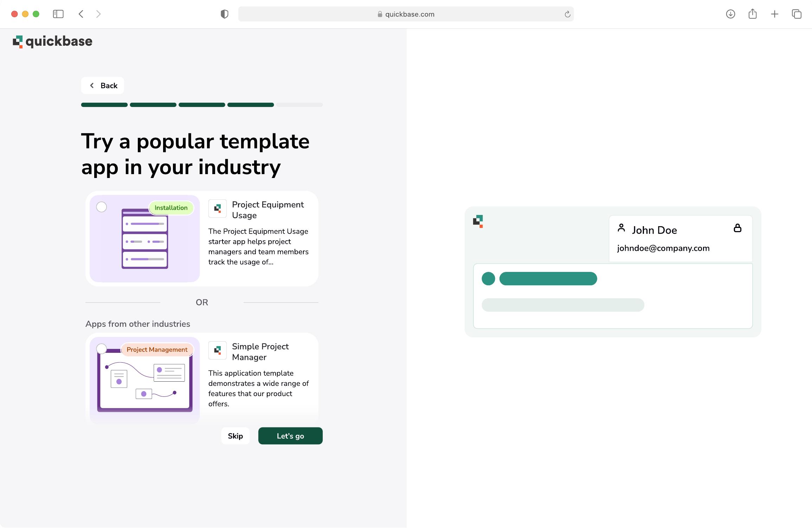
Task: Click the Project Management tag label
Action: point(157,350)
